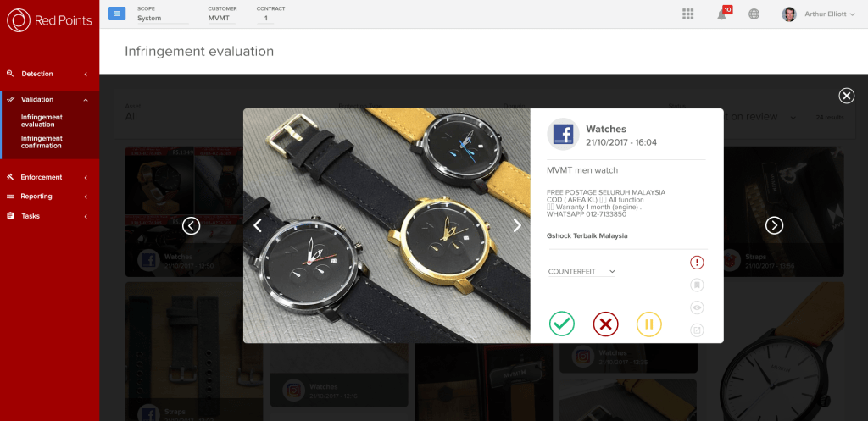Click the bookmark icon in the modal
This screenshot has height=421, width=868.
pyautogui.click(x=697, y=285)
